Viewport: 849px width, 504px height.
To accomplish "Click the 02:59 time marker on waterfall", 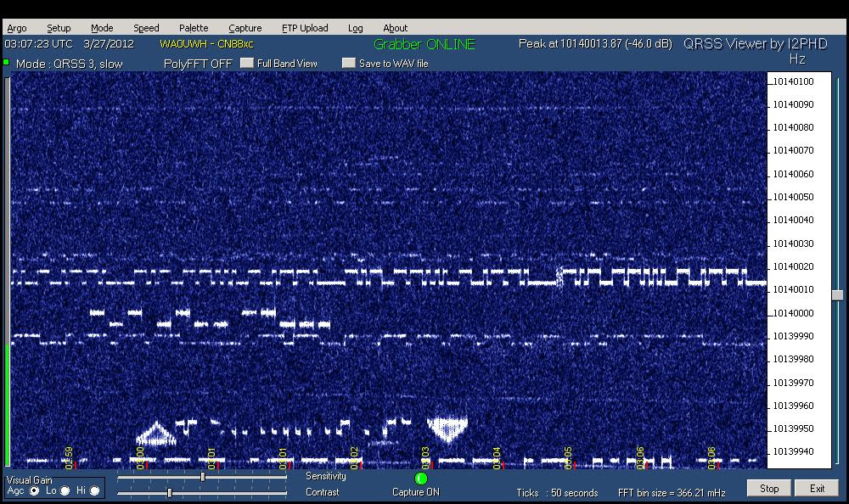I will 69,458.
